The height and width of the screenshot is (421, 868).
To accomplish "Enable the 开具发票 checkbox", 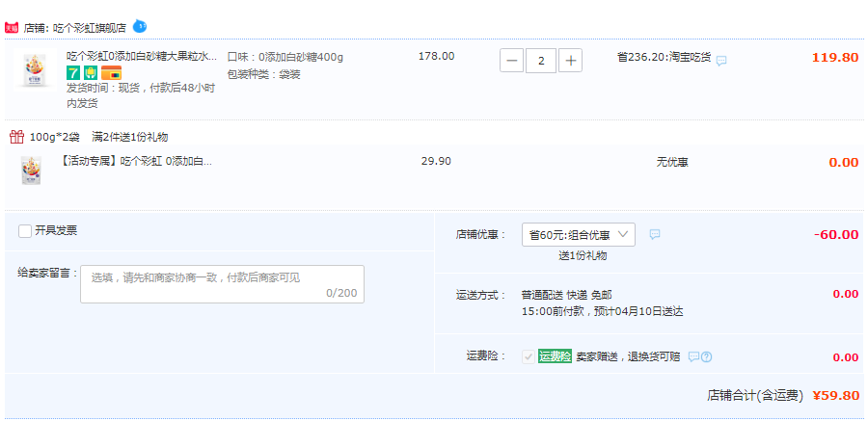I will [25, 231].
